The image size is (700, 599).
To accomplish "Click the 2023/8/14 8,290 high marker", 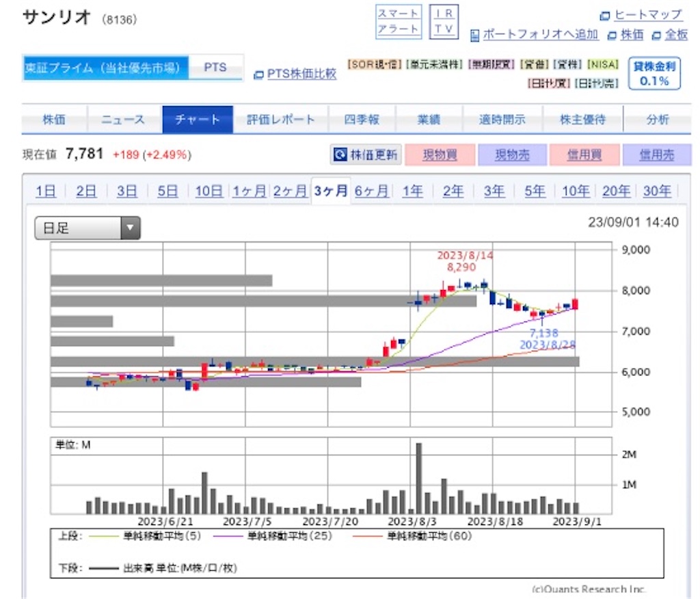I will pyautogui.click(x=464, y=261).
